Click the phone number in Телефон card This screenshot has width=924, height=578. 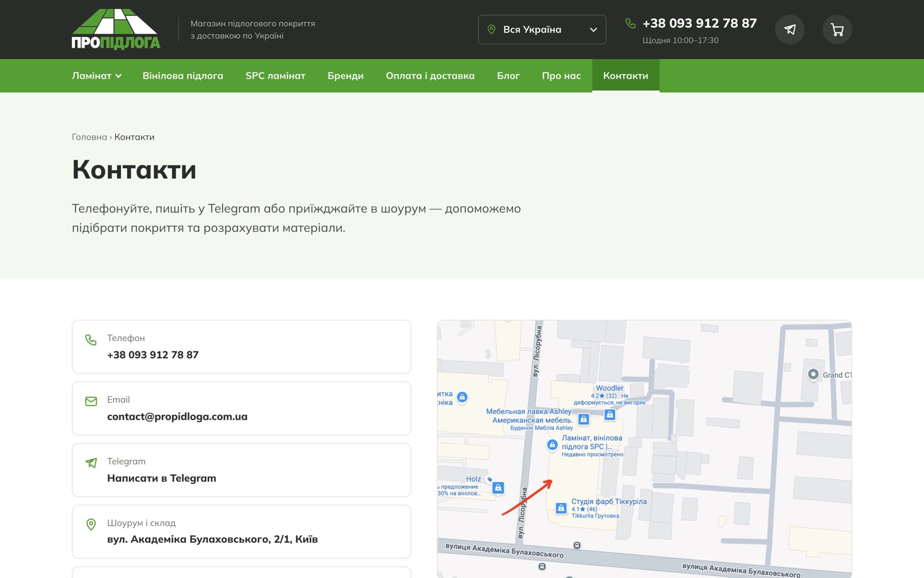[153, 355]
